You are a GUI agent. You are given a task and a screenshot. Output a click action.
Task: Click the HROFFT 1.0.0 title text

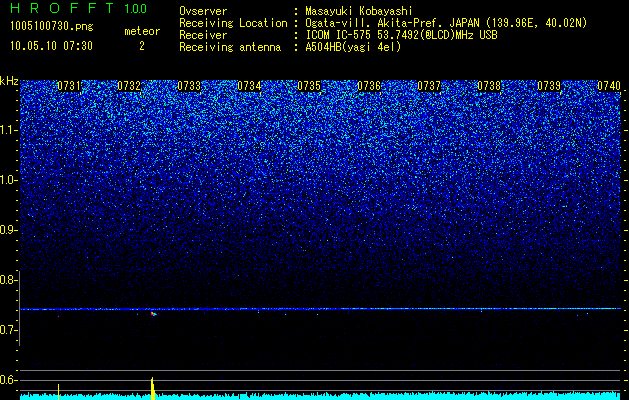(79, 8)
